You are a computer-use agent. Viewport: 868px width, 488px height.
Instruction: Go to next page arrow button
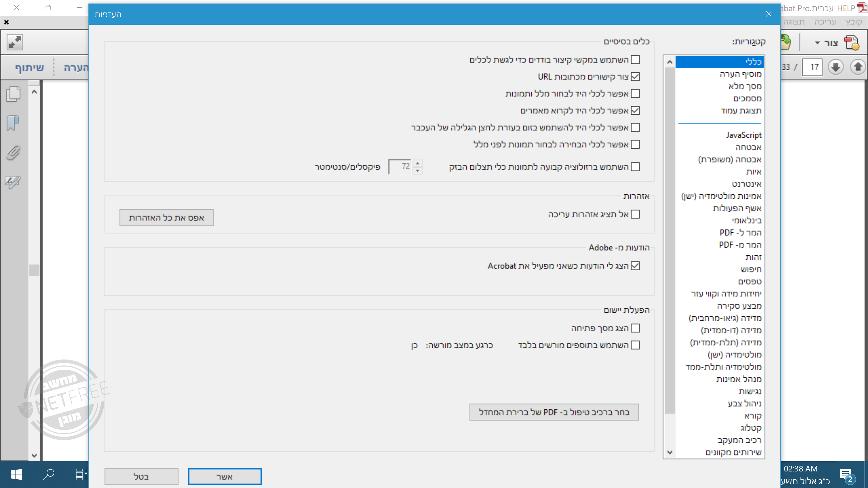835,67
